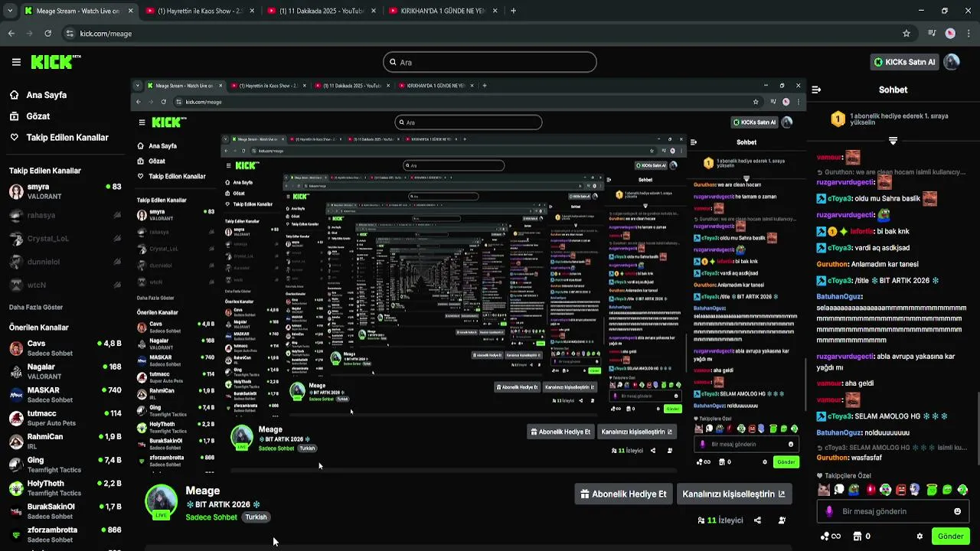This screenshot has width=980, height=551.
Task: Open the emoji picker smiley
Action: click(957, 511)
